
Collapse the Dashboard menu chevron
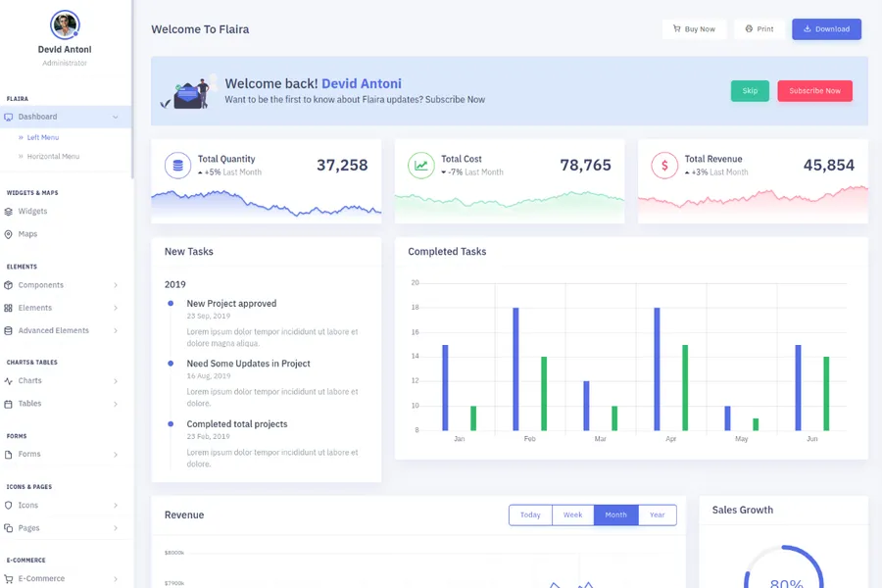pyautogui.click(x=116, y=118)
